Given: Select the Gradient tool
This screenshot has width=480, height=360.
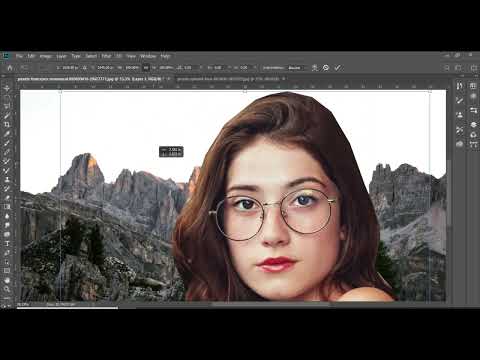Looking at the screenshot, I should [x=7, y=207].
